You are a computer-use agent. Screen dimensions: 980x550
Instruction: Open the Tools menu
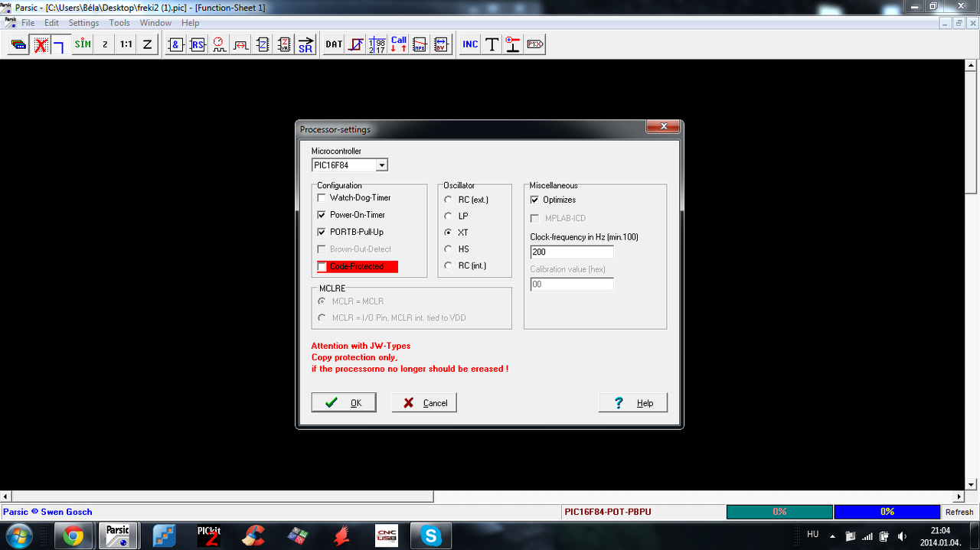tap(119, 23)
